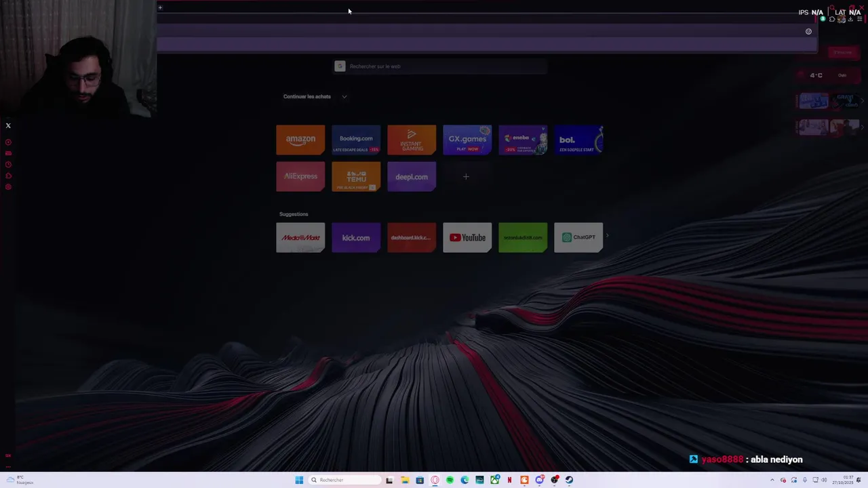
Task: Open Steam from the taskbar
Action: [569, 480]
